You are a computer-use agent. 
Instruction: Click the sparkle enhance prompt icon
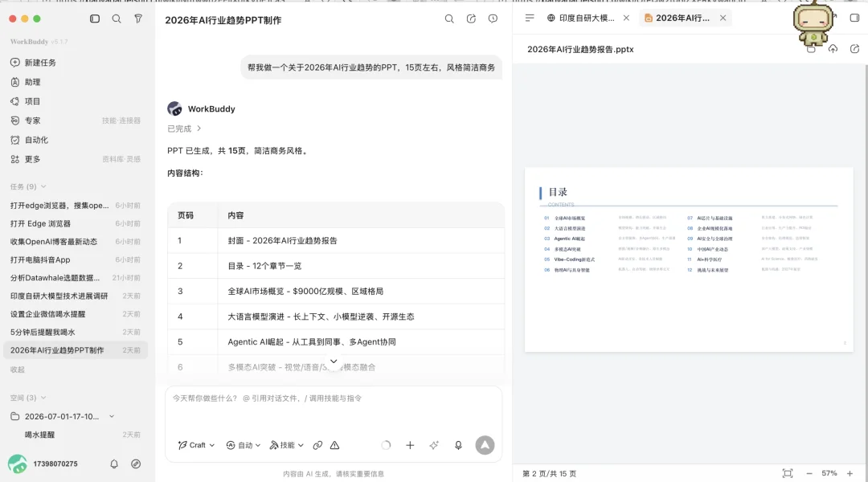tap(434, 446)
